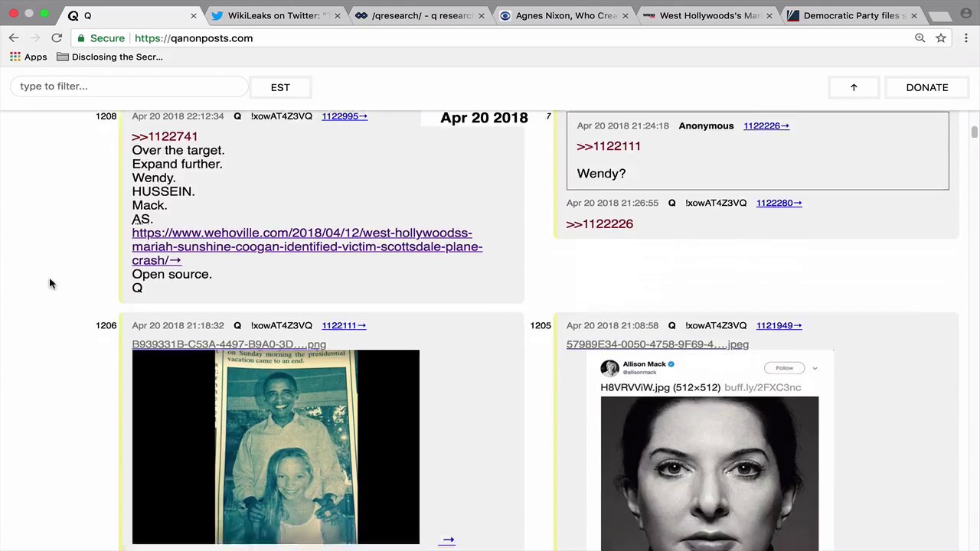Open the quoted reply >>1122111

click(609, 146)
